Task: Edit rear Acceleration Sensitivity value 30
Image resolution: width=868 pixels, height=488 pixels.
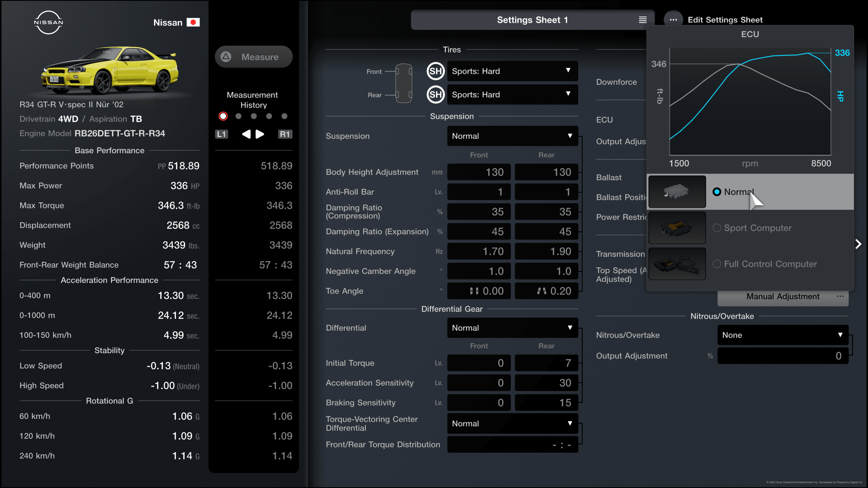Action: pos(546,383)
